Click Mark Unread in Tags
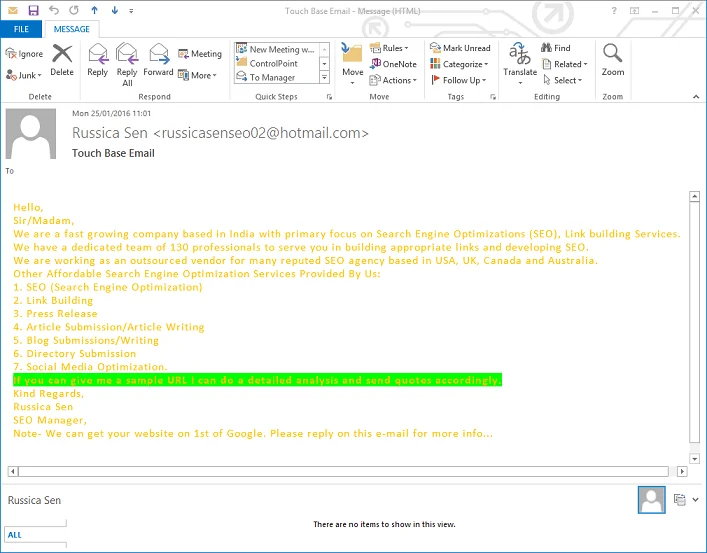 460,48
